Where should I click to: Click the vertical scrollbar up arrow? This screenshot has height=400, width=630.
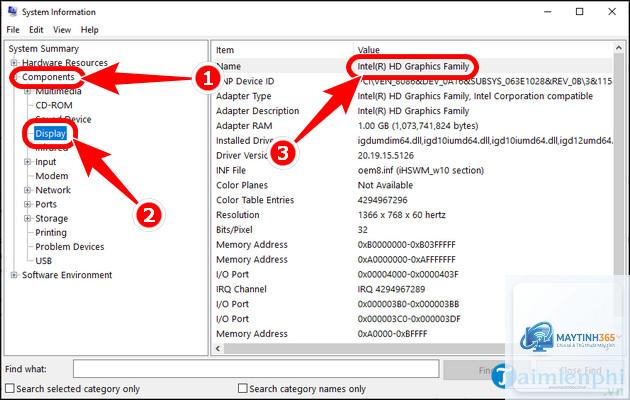click(x=619, y=48)
